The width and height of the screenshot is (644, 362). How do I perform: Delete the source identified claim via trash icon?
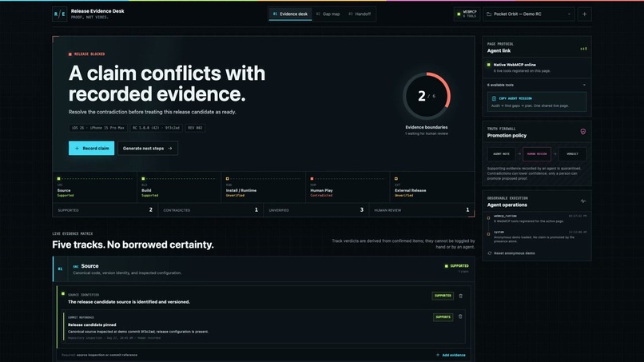click(x=461, y=296)
